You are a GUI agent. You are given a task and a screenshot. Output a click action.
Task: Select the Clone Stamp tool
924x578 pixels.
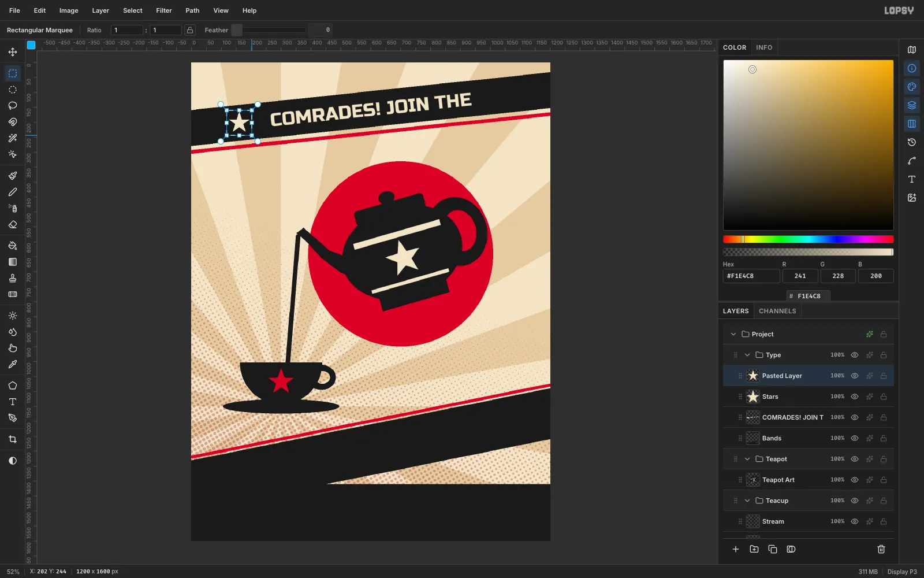[x=13, y=278]
